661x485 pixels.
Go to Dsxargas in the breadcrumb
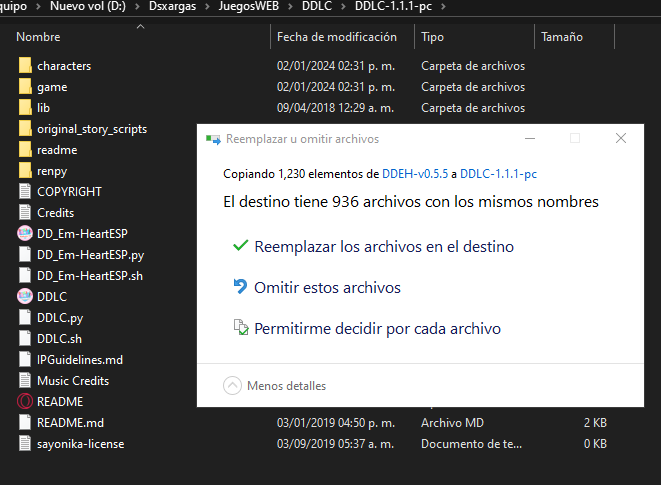(x=172, y=6)
